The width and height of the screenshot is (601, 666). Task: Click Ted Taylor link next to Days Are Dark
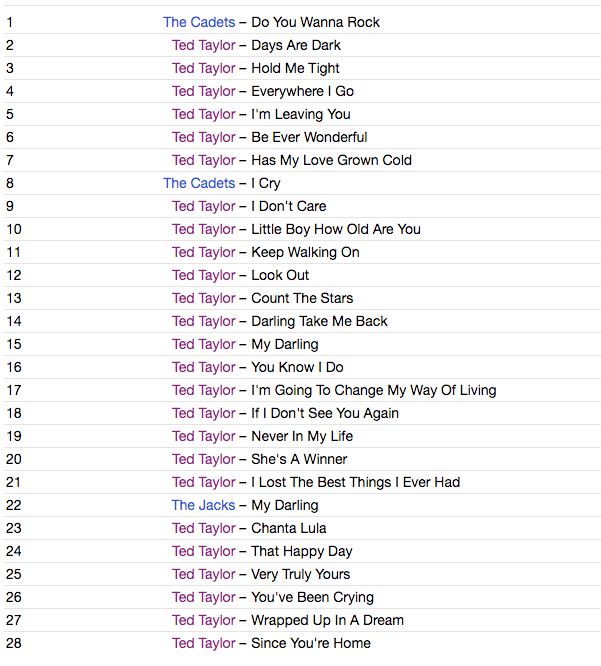pyautogui.click(x=203, y=45)
